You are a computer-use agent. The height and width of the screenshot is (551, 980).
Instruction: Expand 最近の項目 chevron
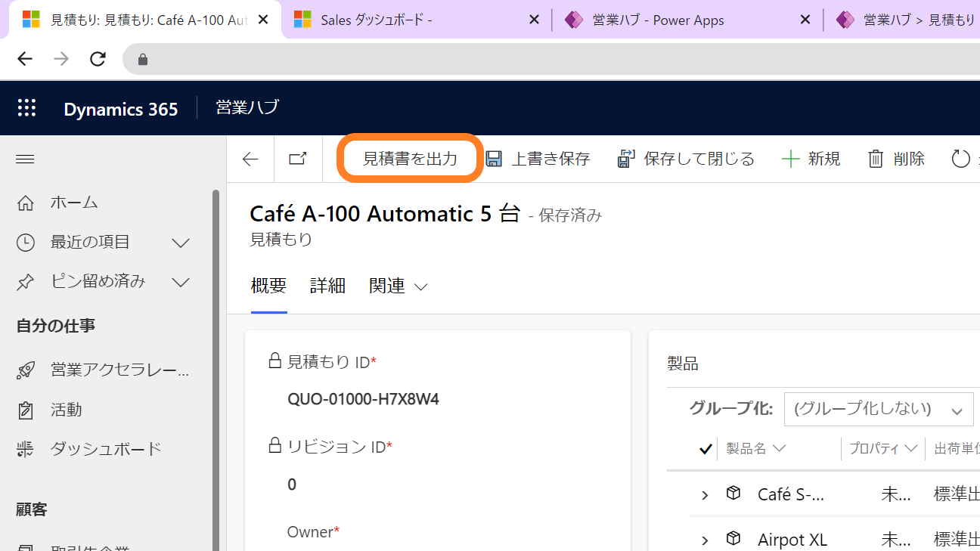(x=181, y=243)
